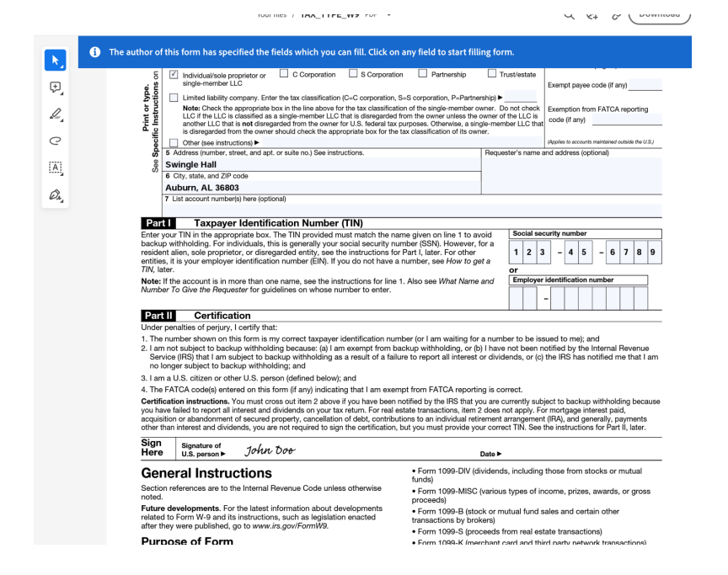The image size is (728, 575).
Task: Tick the Other (see instructions) checkbox
Action: [x=174, y=143]
